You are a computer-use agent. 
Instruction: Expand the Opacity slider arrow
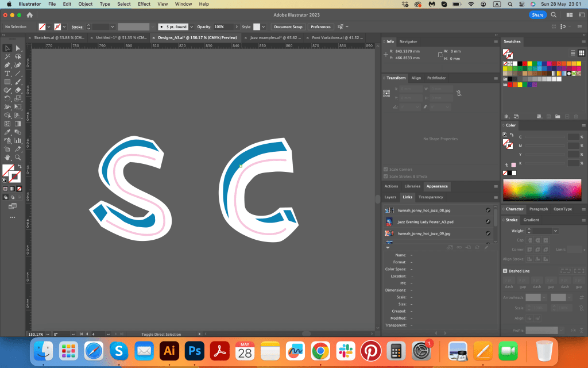tap(237, 27)
